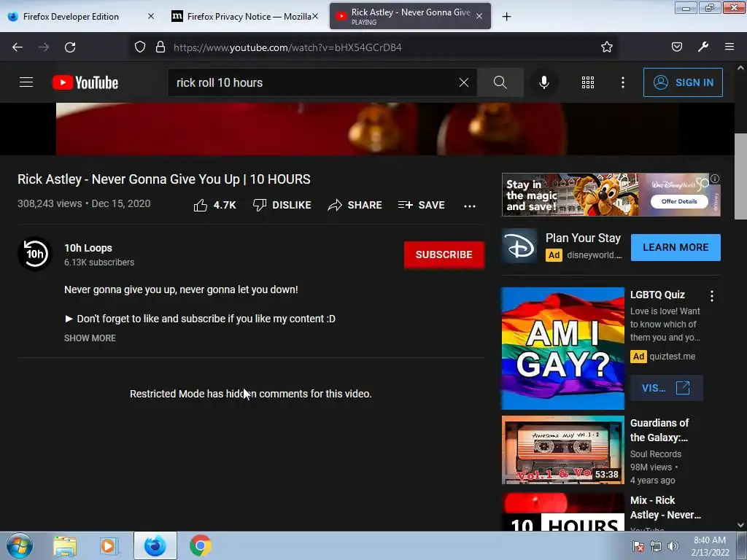The width and height of the screenshot is (747, 560).
Task: Close the Firefox Developer Edition tab
Action: [150, 16]
